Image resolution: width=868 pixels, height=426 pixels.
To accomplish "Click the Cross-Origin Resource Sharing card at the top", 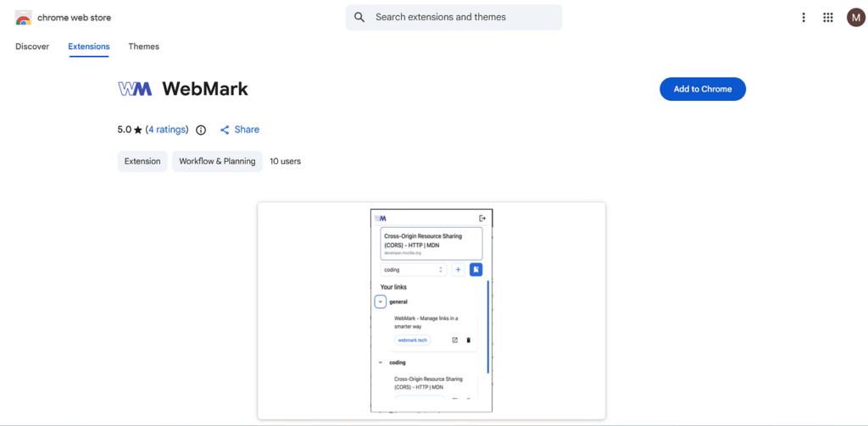I will tap(431, 243).
